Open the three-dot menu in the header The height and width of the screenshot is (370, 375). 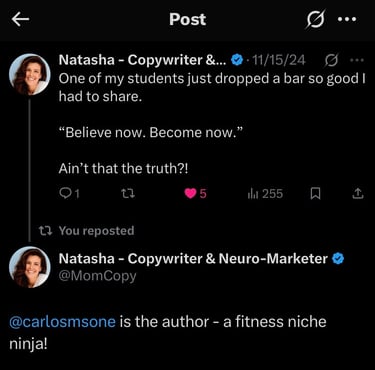[347, 19]
